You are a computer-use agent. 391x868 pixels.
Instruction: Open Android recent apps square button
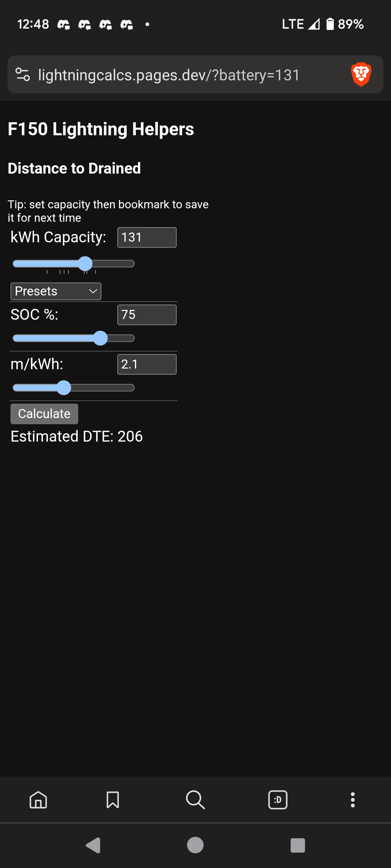coord(298,846)
